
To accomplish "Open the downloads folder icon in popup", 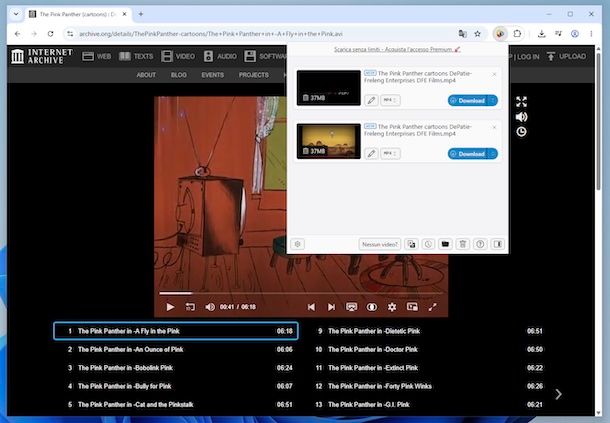I will (445, 244).
